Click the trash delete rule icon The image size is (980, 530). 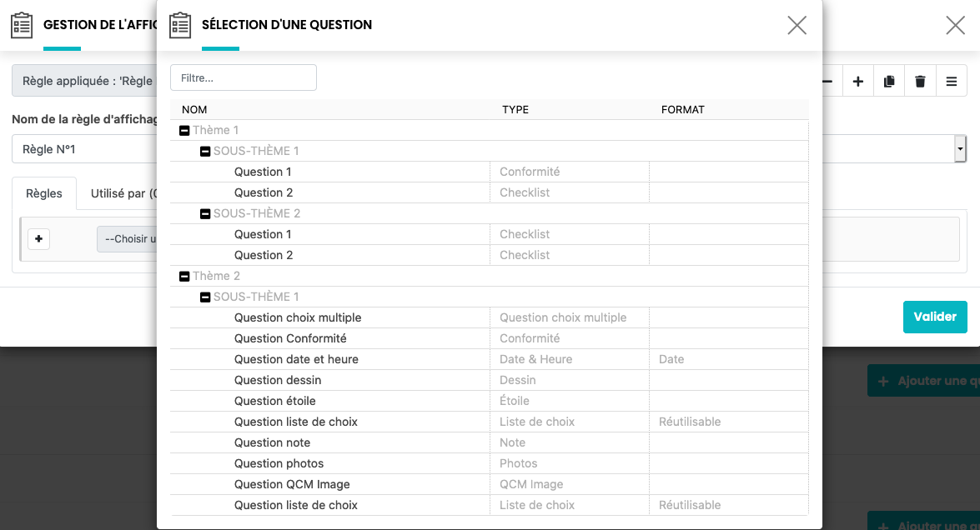[920, 82]
